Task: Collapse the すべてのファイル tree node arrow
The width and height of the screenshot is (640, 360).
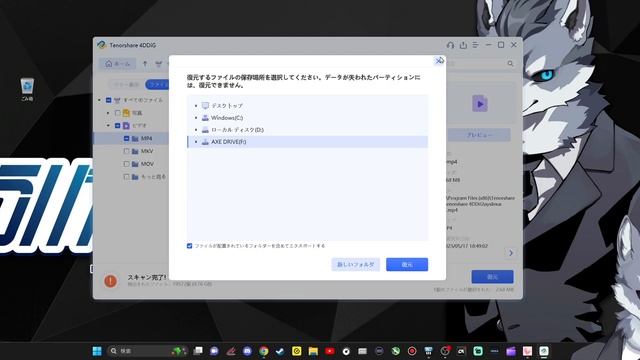Action: click(x=100, y=100)
